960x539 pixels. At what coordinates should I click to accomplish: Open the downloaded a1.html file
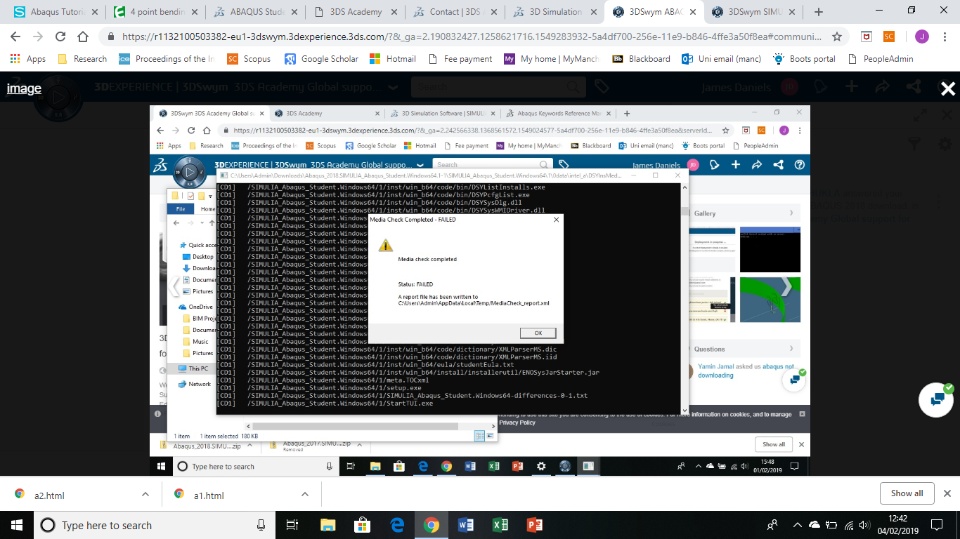208,495
